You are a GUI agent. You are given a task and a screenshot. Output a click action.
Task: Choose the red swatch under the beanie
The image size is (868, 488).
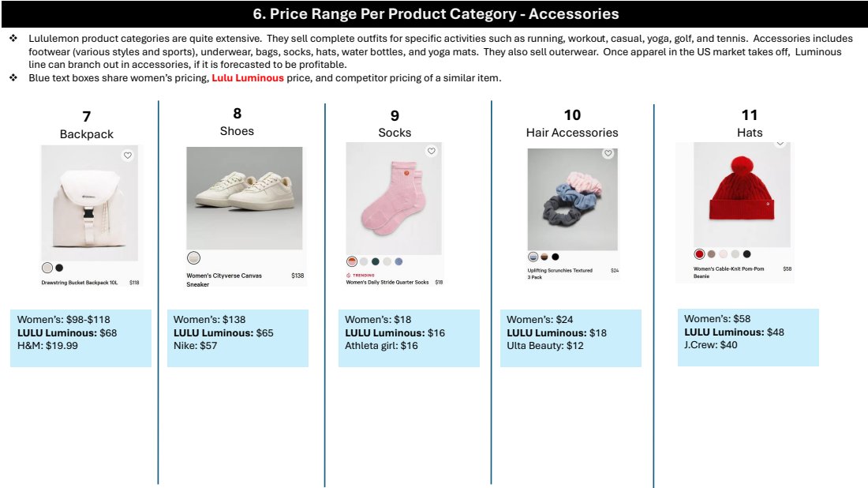[x=699, y=254]
